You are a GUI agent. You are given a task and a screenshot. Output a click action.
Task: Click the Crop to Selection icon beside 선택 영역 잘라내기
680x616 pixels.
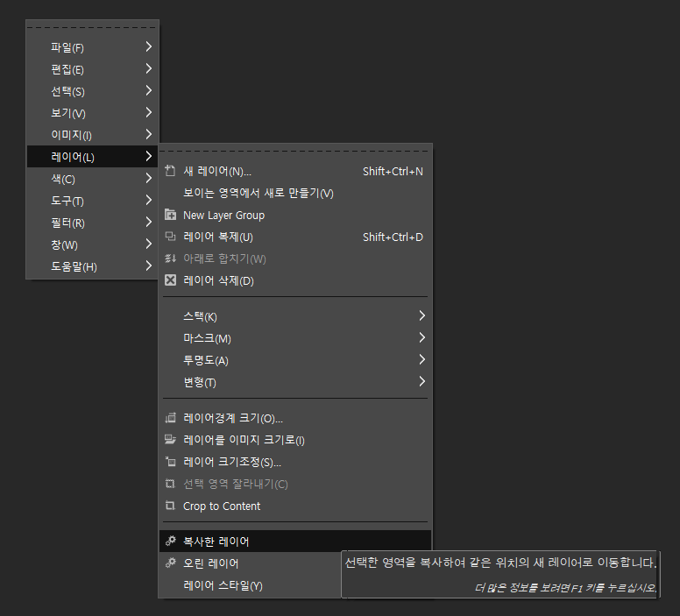pyautogui.click(x=170, y=484)
